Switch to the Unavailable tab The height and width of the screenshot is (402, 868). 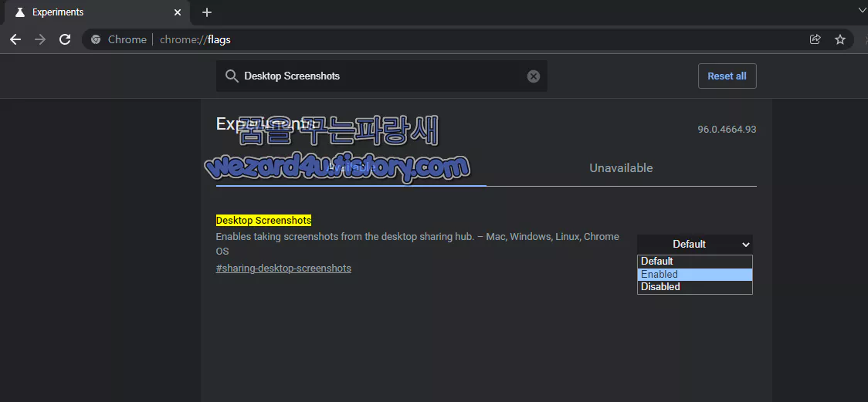pos(621,168)
